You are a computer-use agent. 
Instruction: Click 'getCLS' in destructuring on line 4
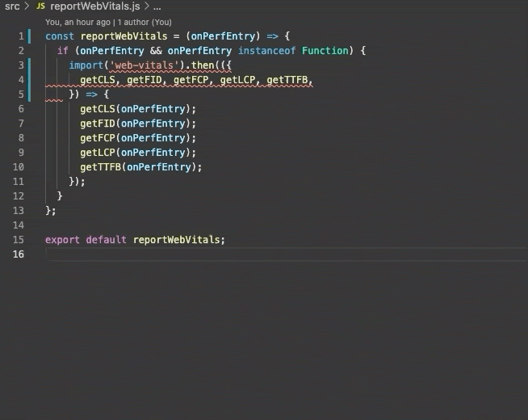pyautogui.click(x=98, y=80)
